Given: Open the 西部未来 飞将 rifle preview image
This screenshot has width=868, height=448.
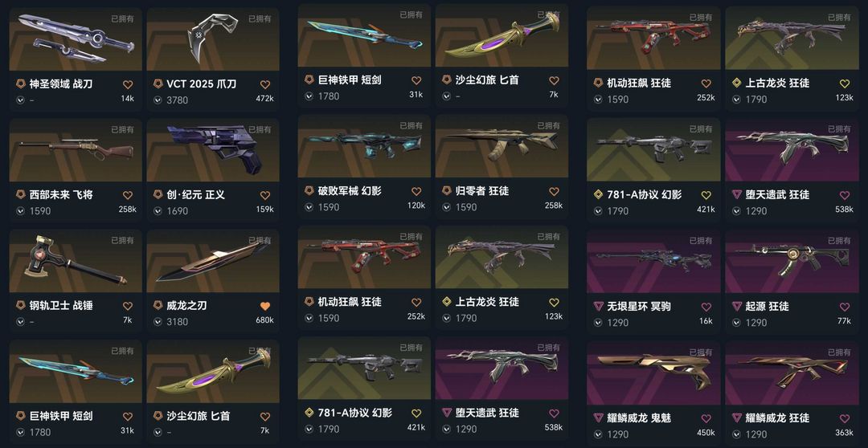Looking at the screenshot, I should click(76, 150).
